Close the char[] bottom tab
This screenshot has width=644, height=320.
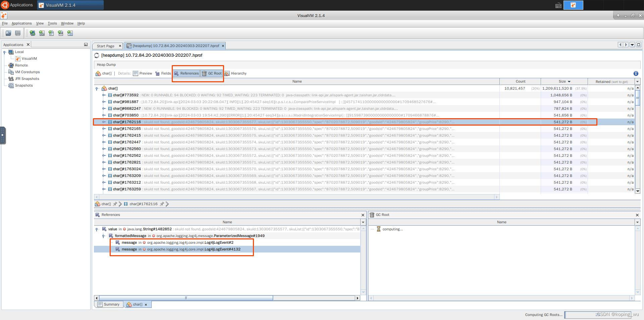[146, 305]
